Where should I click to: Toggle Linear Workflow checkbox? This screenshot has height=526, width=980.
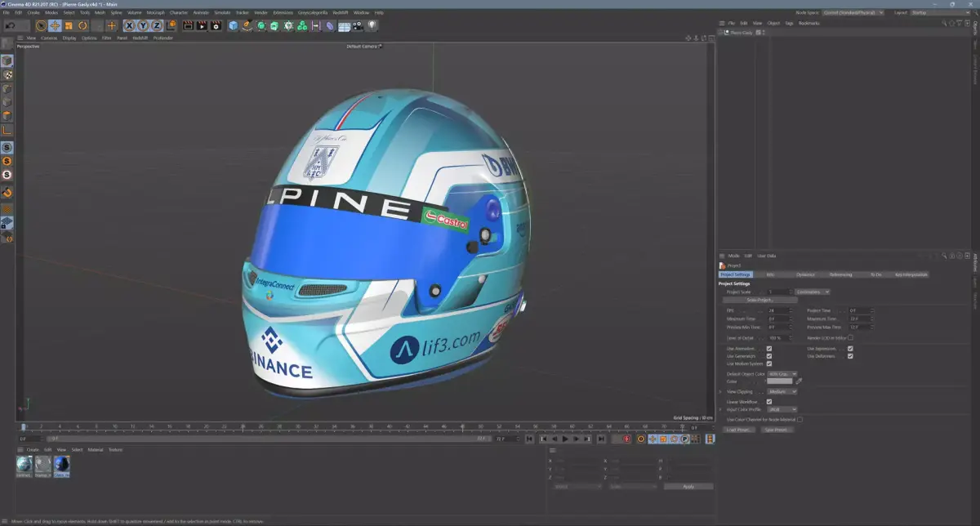click(x=769, y=402)
